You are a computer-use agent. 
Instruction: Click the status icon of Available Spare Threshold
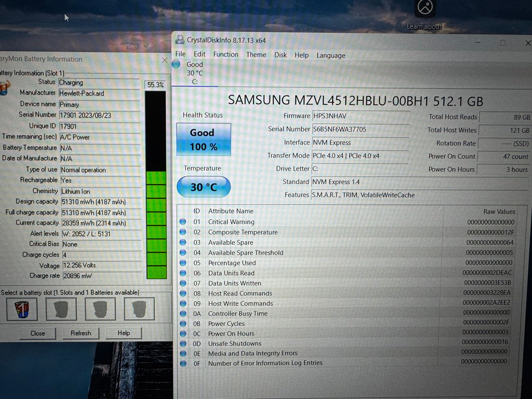[x=183, y=252]
